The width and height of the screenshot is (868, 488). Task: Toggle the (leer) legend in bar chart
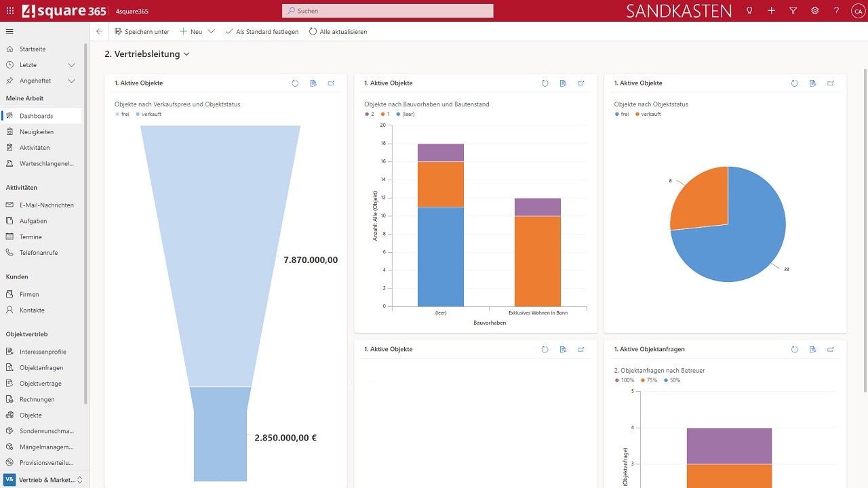[x=405, y=115]
